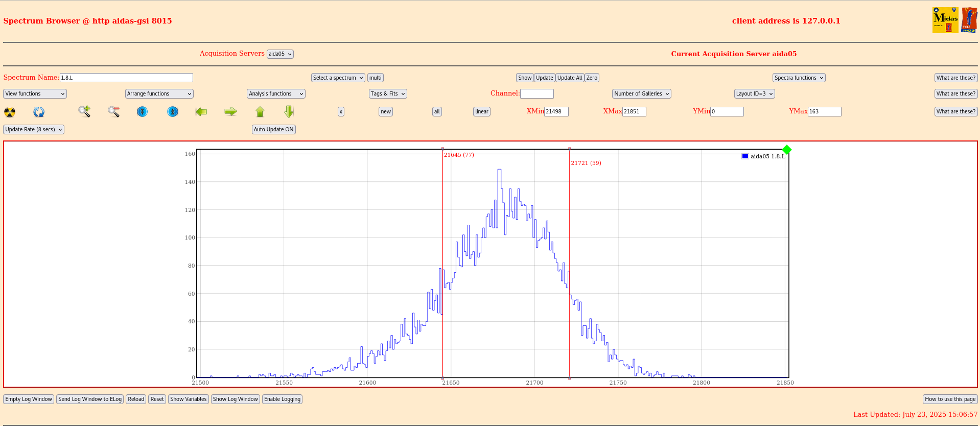Click the blue circular refresh arrows icon
The width and height of the screenshot is (980, 426).
(39, 112)
